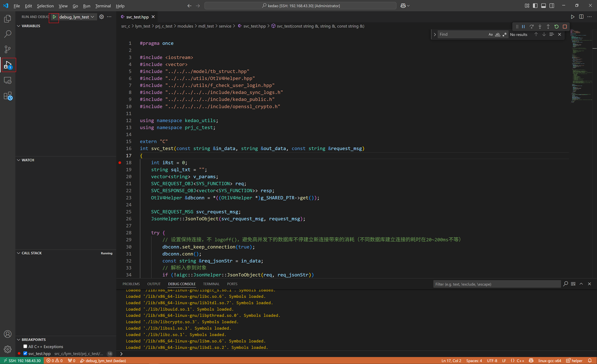The width and height of the screenshot is (597, 364).
Task: Click Step Out in debug toolbar
Action: point(548,27)
